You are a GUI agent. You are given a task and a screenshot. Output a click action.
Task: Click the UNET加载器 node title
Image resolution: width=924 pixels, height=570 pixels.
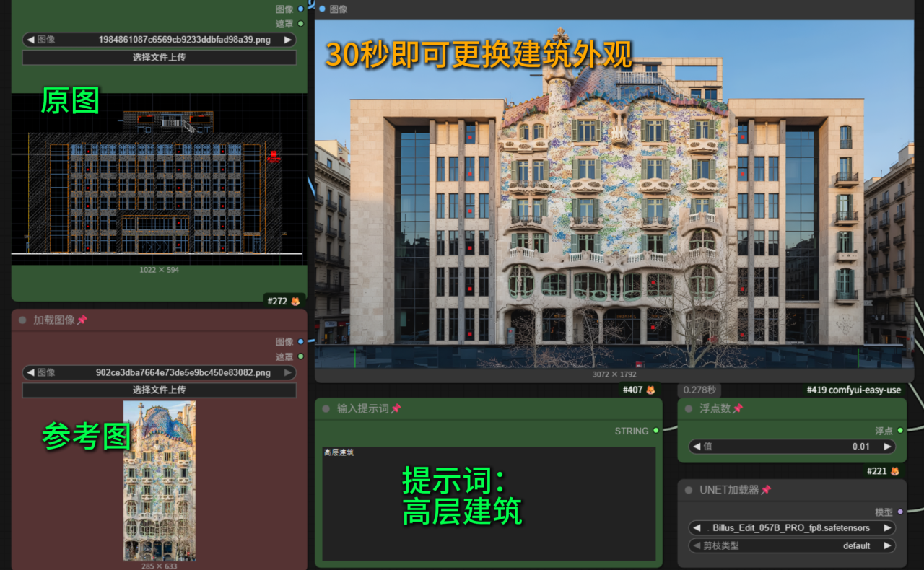tap(729, 490)
